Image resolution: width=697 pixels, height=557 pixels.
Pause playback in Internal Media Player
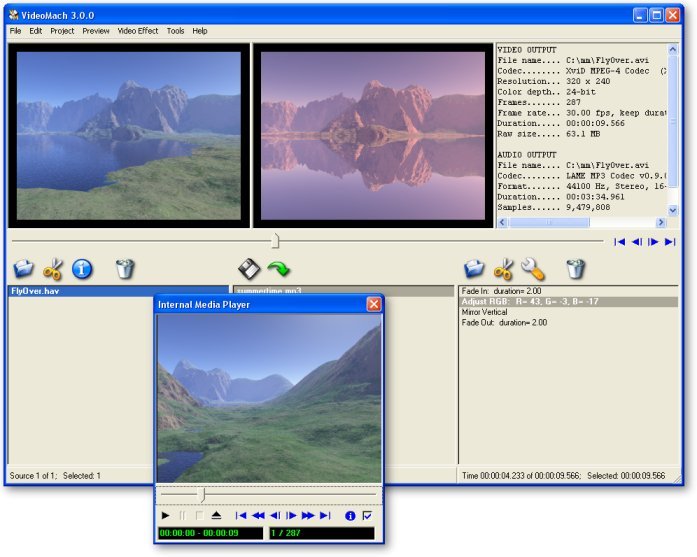(x=182, y=515)
